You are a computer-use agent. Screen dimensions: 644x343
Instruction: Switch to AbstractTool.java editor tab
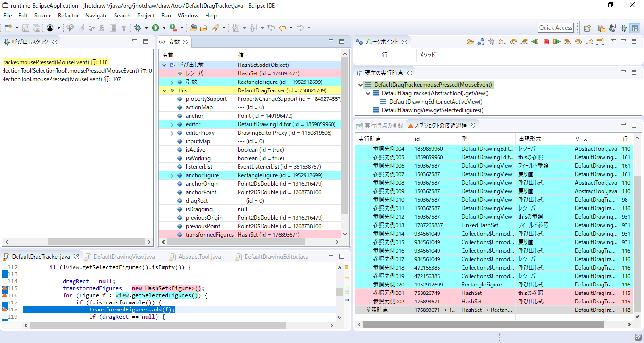199,257
